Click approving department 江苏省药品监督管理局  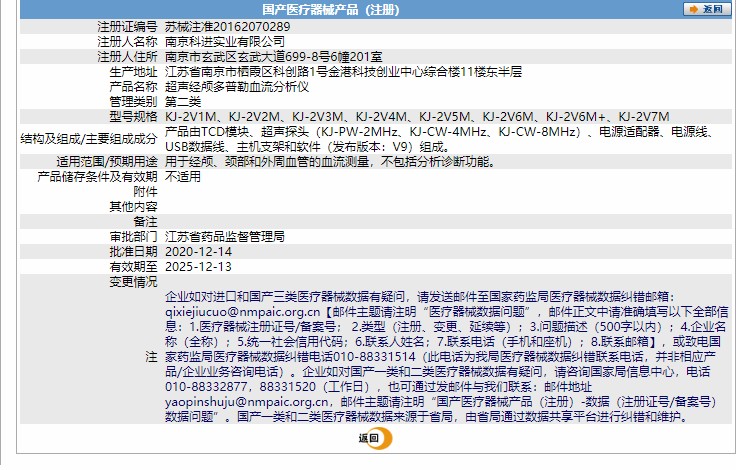tap(225, 237)
